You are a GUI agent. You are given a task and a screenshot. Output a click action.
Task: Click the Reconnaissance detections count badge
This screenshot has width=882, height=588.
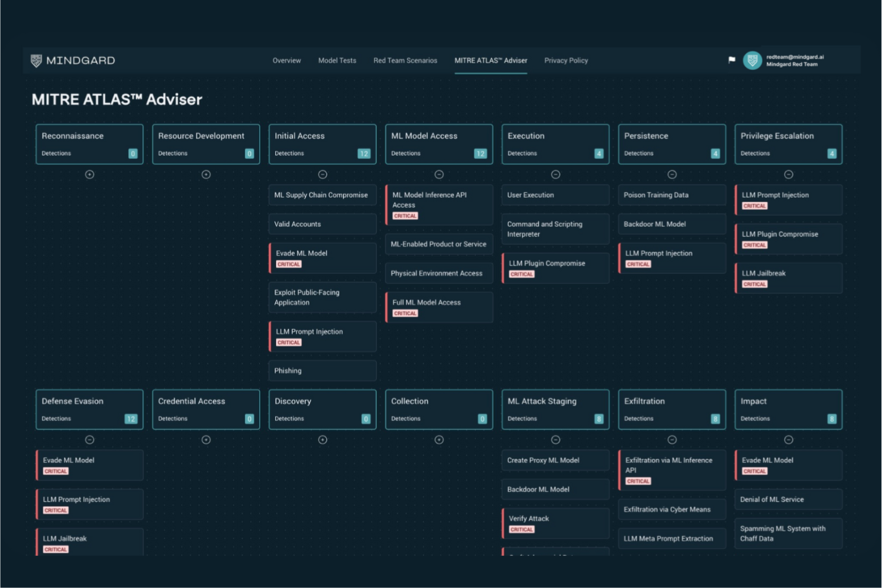(133, 154)
